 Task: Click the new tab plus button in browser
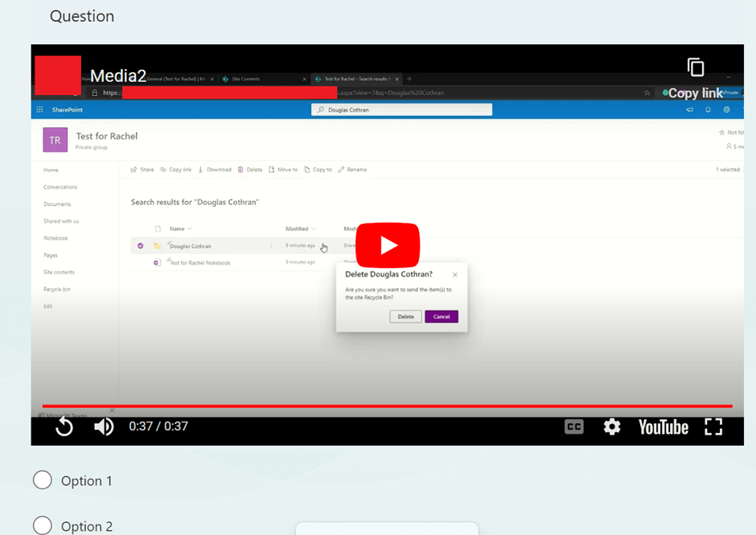[409, 79]
